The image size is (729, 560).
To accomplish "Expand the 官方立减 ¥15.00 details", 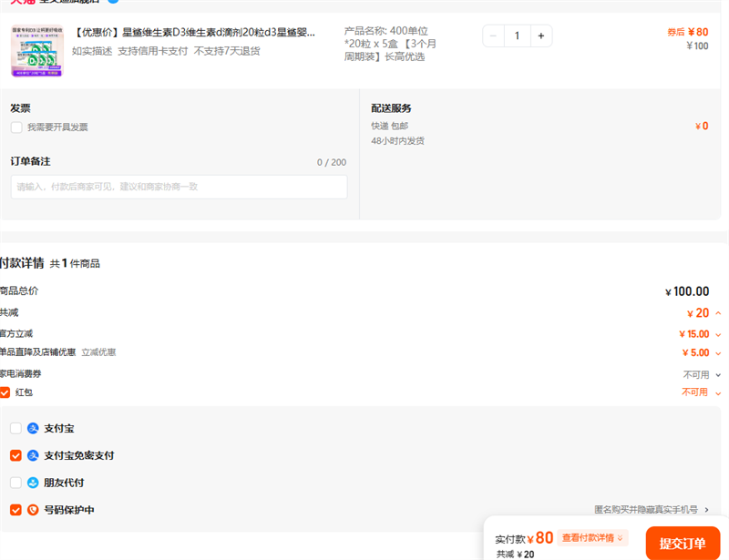I will pos(718,334).
